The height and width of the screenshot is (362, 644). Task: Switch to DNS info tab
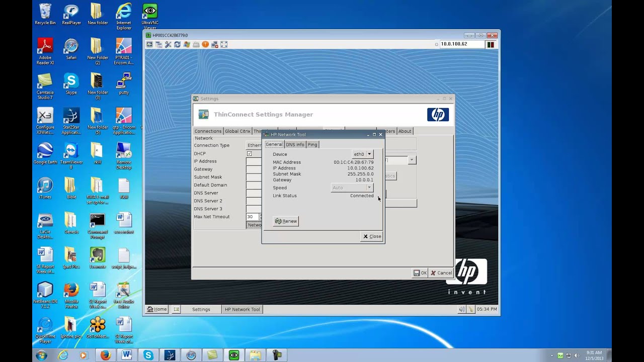pos(295,144)
